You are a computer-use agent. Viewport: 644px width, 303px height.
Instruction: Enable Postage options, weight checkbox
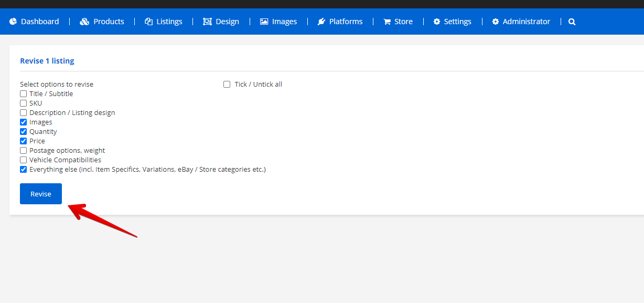pyautogui.click(x=23, y=151)
